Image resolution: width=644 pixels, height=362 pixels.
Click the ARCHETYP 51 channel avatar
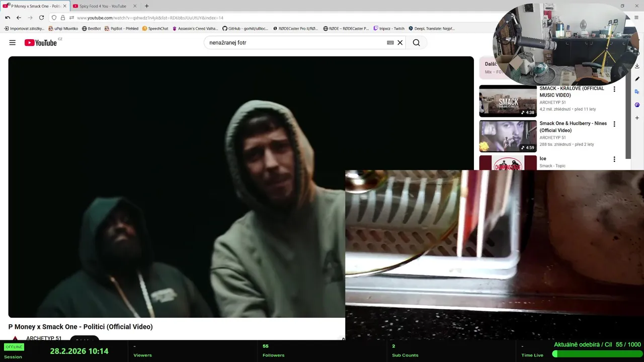(15, 338)
